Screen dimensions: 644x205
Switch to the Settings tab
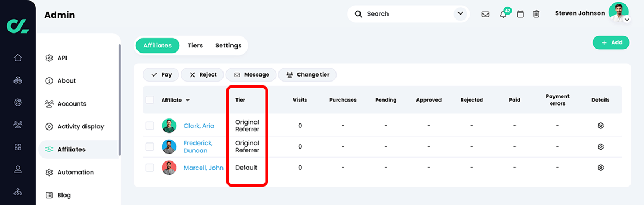click(228, 45)
